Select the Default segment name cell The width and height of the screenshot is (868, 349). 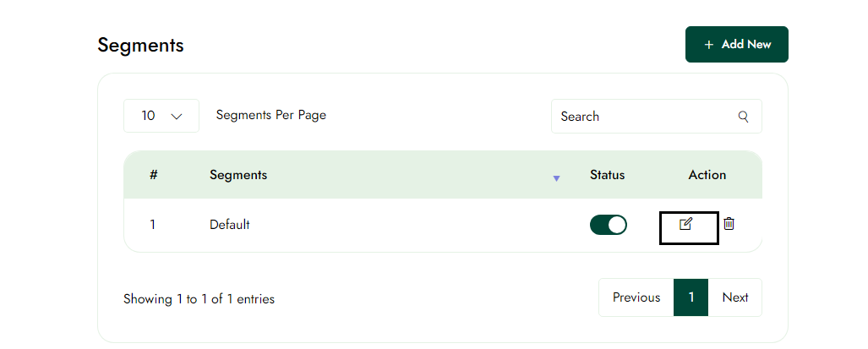[230, 225]
